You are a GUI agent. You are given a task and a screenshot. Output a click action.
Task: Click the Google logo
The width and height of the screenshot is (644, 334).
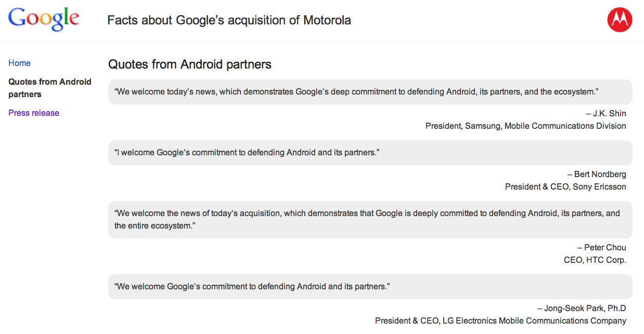44,20
